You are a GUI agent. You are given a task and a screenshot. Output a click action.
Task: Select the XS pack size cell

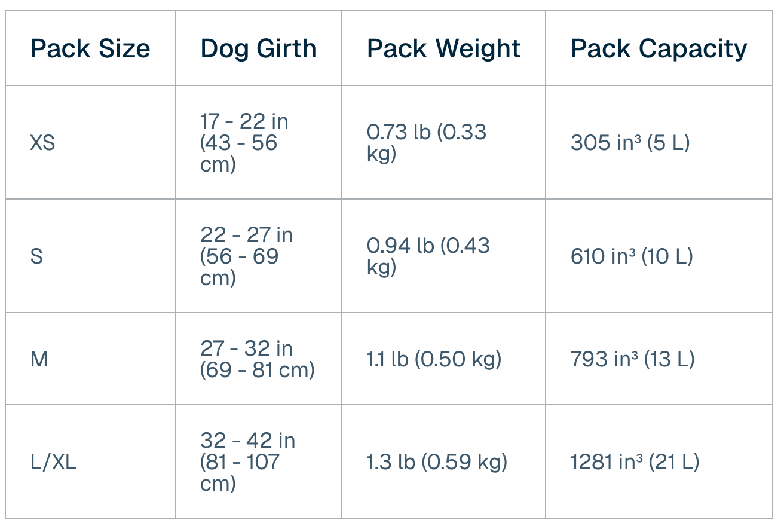tap(42, 143)
